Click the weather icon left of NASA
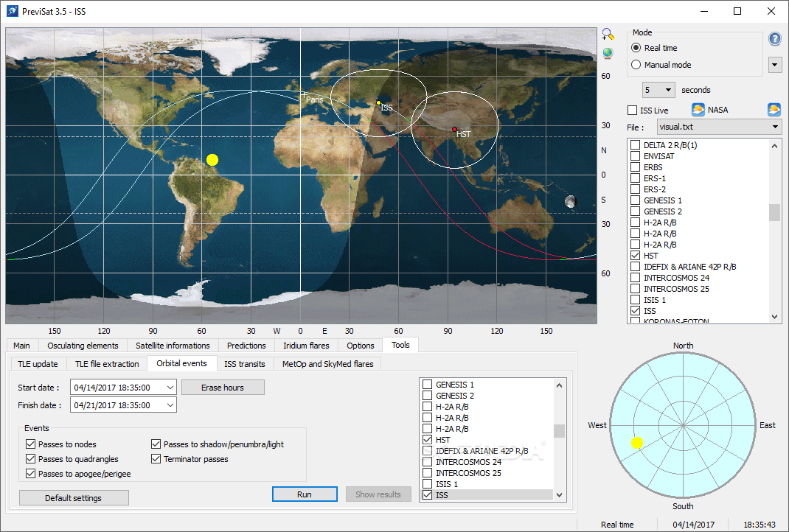The width and height of the screenshot is (789, 532). click(x=698, y=110)
